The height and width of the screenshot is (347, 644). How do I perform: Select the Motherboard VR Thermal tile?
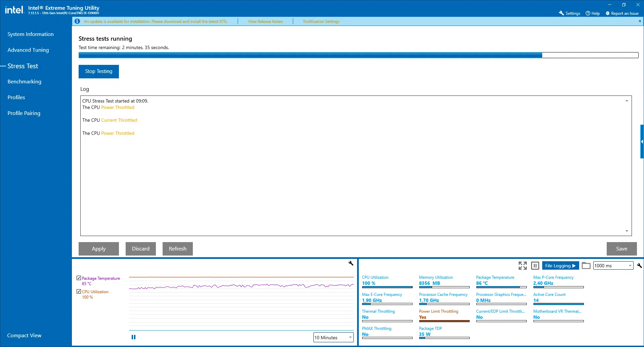pos(558,316)
